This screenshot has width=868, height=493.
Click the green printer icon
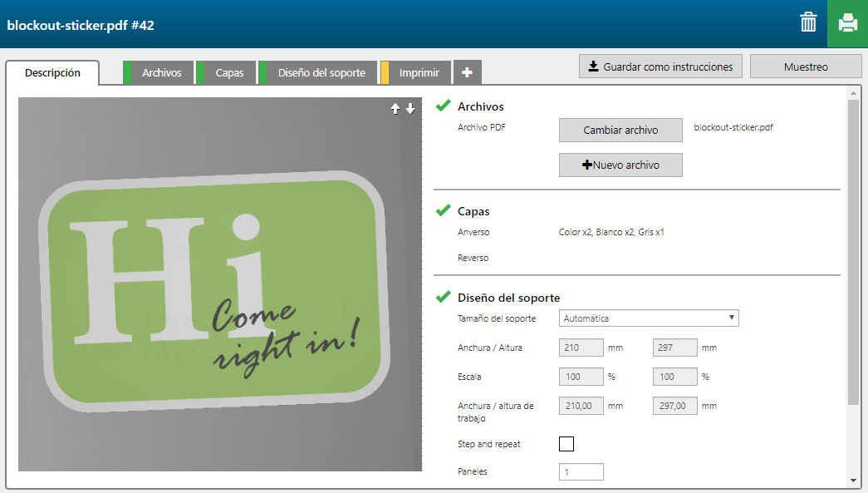pos(847,23)
